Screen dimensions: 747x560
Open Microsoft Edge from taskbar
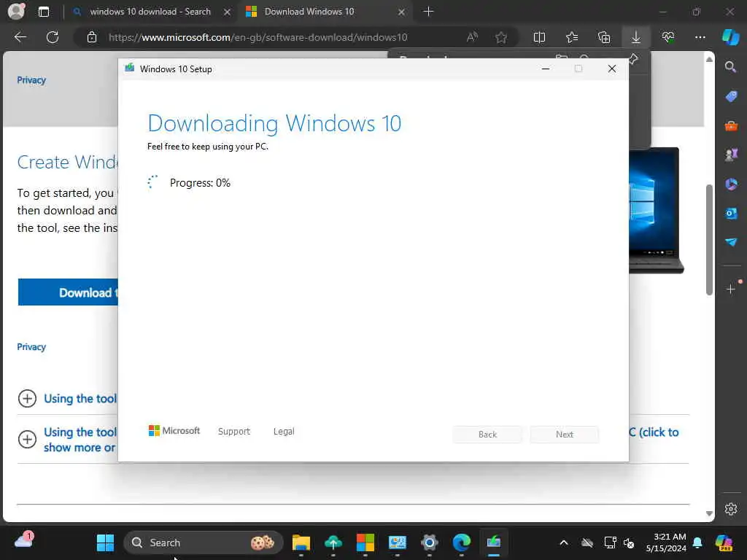click(462, 542)
